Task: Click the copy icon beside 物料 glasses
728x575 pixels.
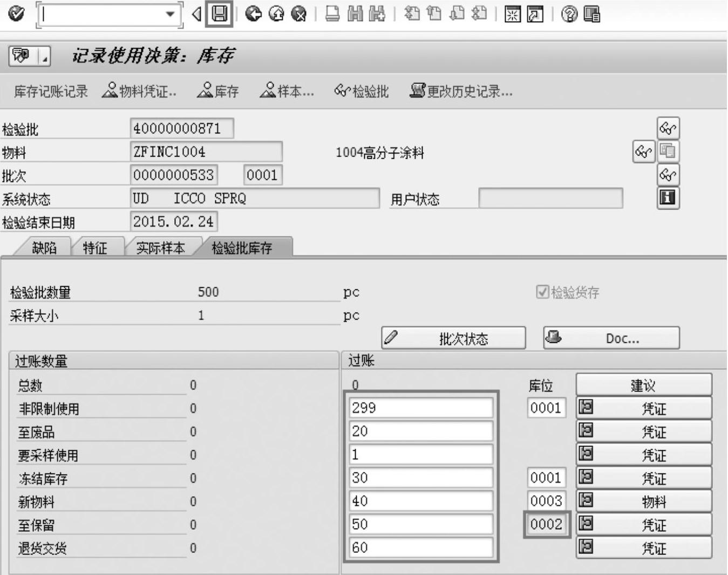Action: click(x=668, y=152)
